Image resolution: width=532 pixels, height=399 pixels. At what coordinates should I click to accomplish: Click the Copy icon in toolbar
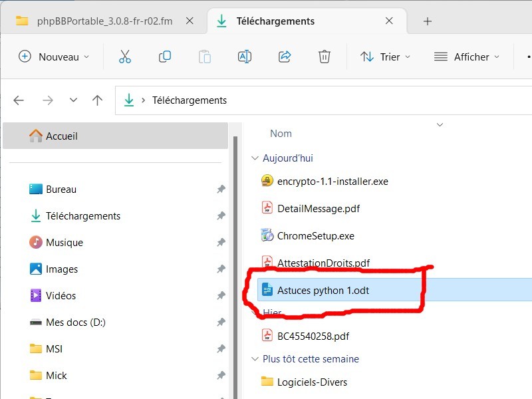(x=165, y=57)
